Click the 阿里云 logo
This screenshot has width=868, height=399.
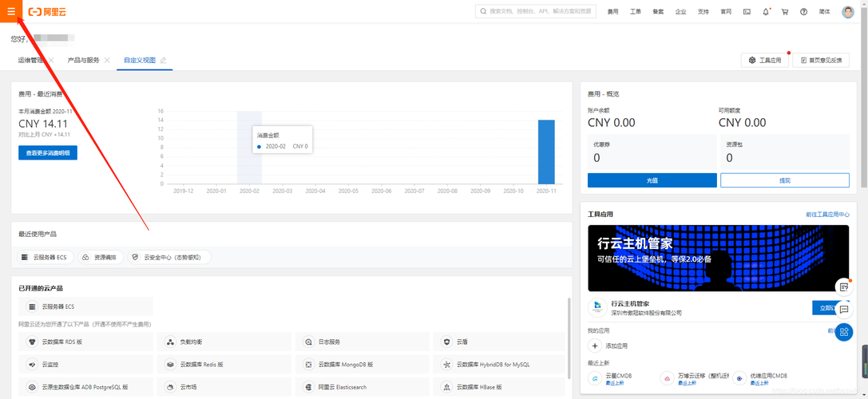(47, 12)
